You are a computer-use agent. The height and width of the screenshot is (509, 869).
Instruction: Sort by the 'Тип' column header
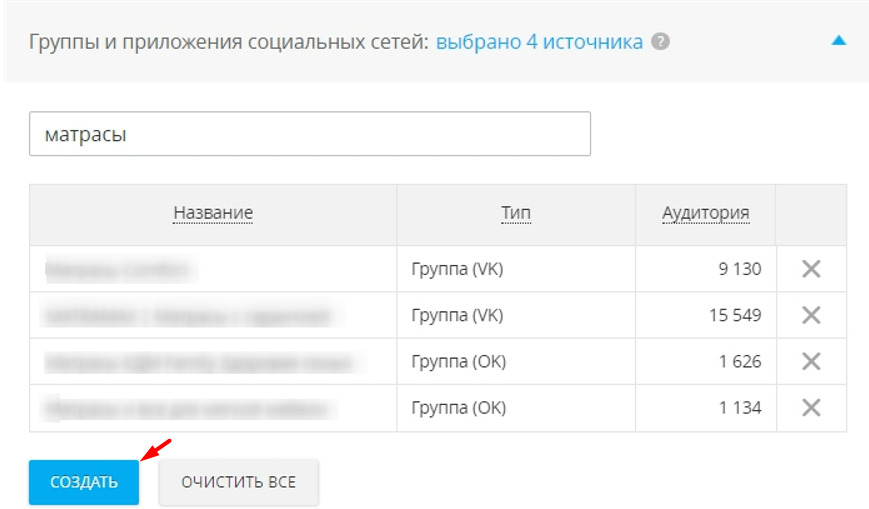(x=516, y=213)
